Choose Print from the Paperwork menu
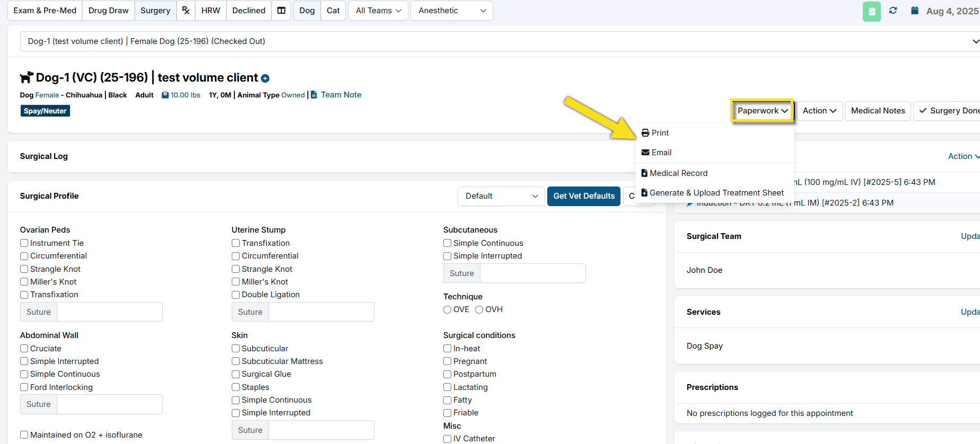980x444 pixels. 660,133
